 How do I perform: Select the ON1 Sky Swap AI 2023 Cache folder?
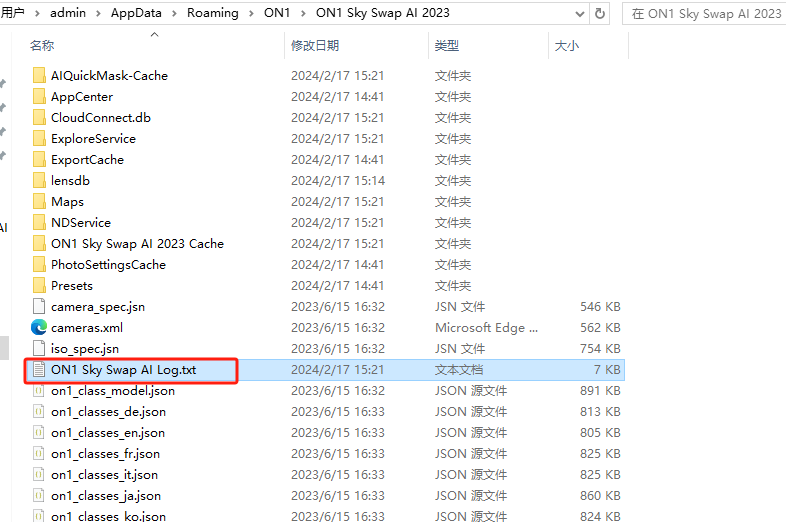[x=137, y=243]
